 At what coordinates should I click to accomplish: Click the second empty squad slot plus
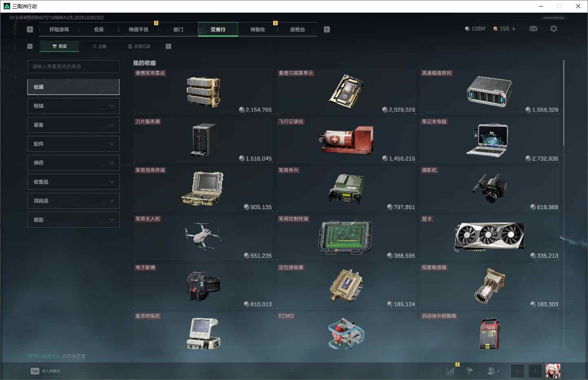535,371
